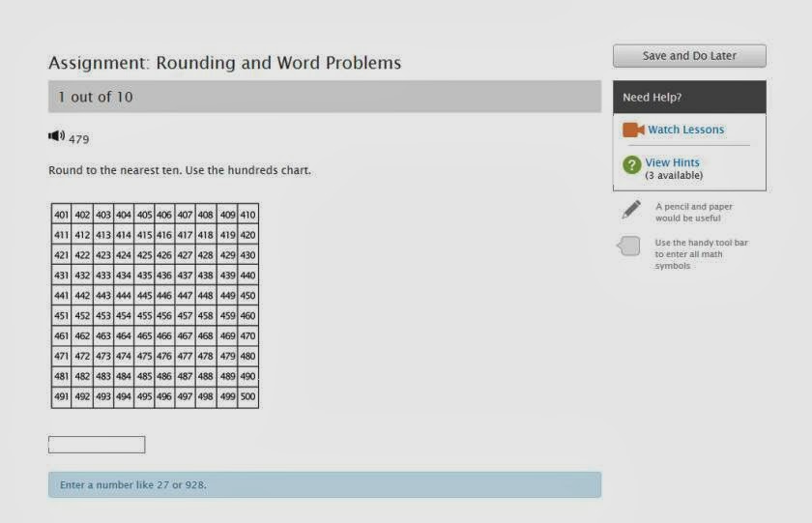Click the 'Need Help?' panel header
The height and width of the screenshot is (523, 812).
coord(689,97)
